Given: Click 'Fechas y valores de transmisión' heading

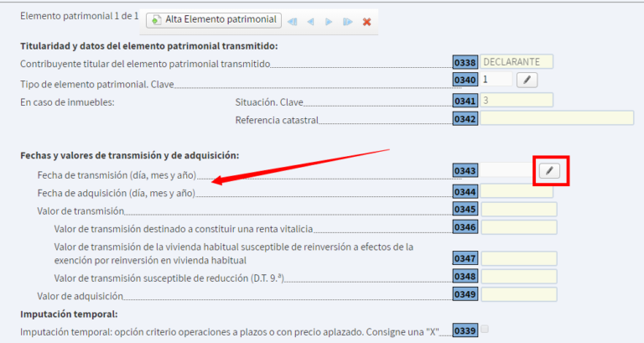Looking at the screenshot, I should click(x=130, y=155).
